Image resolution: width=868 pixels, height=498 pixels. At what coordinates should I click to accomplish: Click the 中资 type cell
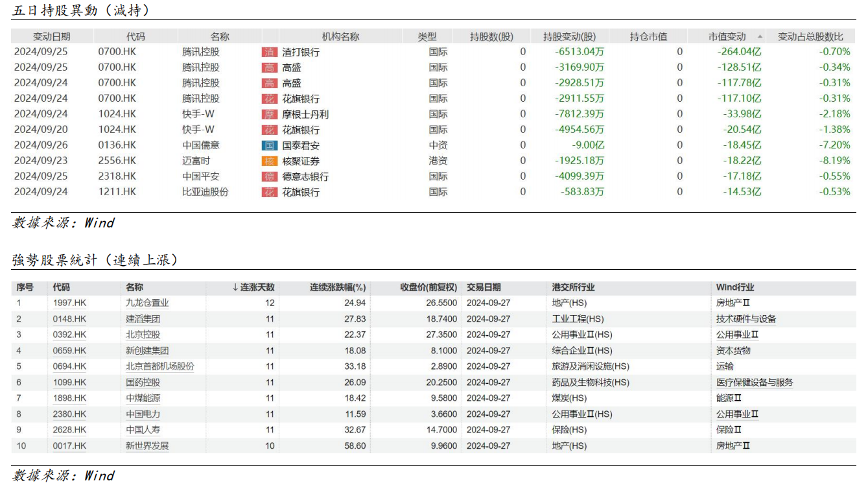pos(438,145)
